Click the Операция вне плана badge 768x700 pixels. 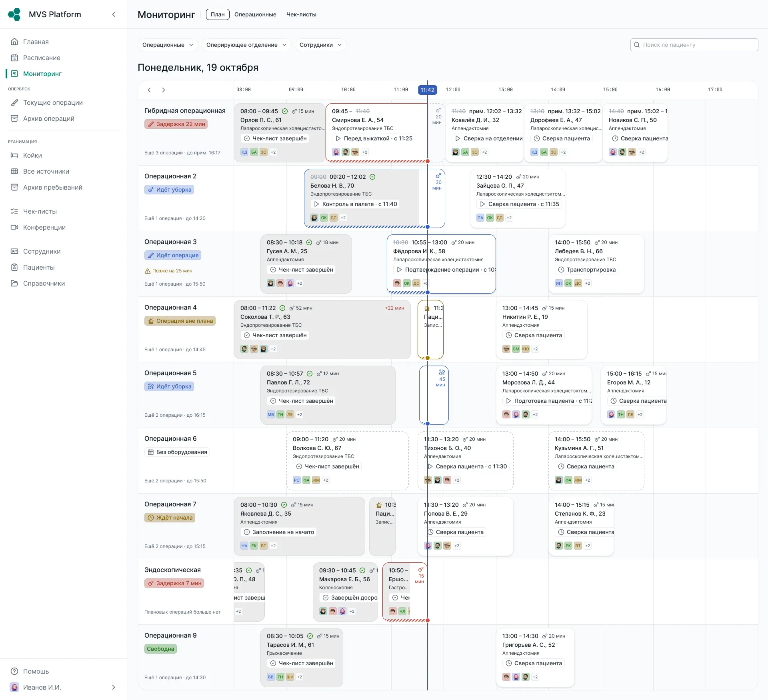click(x=180, y=321)
